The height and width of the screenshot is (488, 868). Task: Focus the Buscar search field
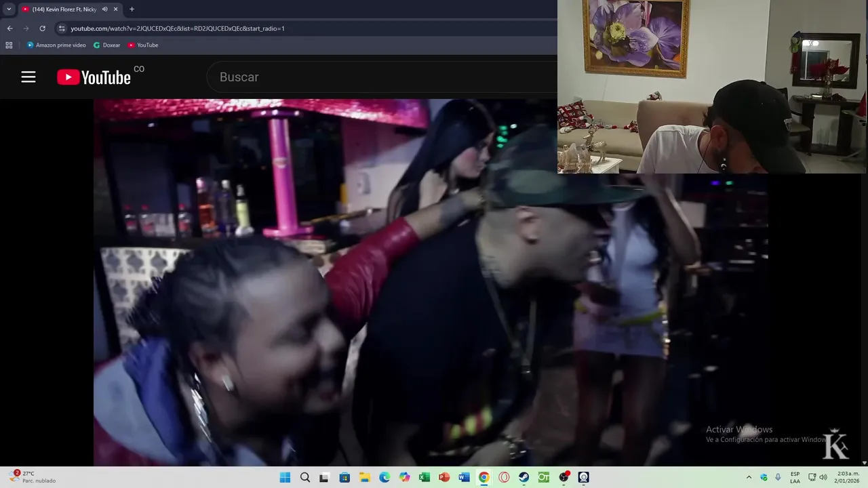[382, 77]
